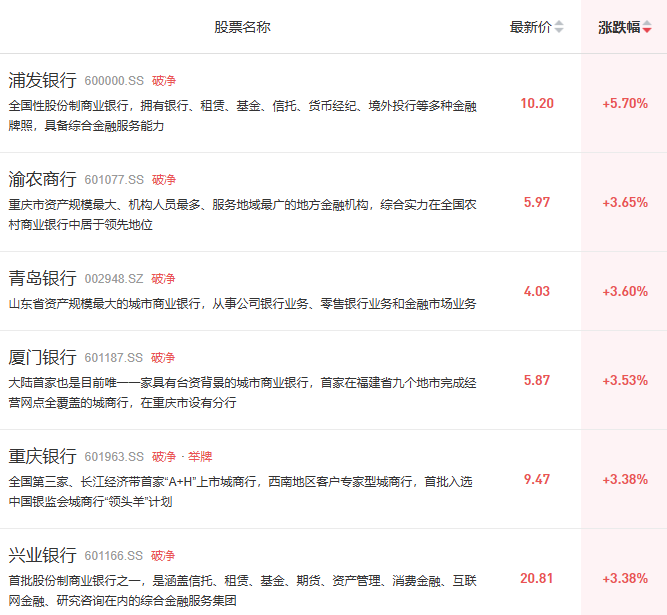Viewport: 667px width, 615px height.
Task: Click the 股票名称 column header
Action: tap(242, 27)
